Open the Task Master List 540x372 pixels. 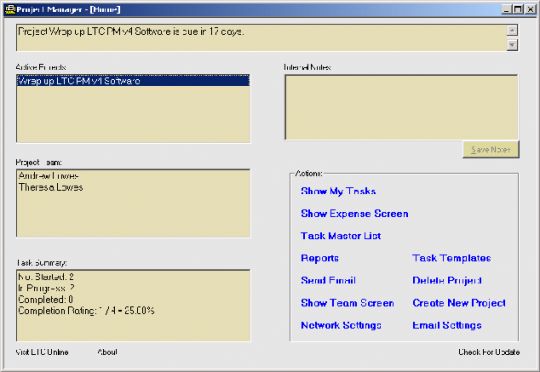[x=341, y=236]
